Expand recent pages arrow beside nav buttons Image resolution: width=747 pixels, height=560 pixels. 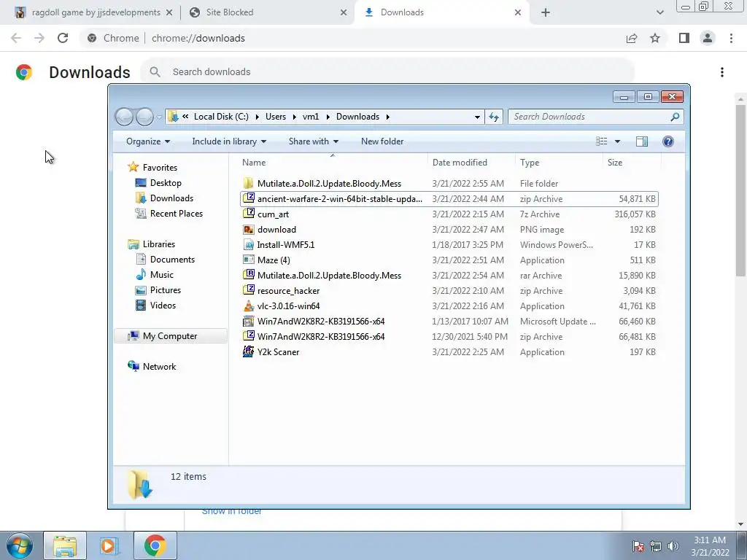[x=160, y=117]
